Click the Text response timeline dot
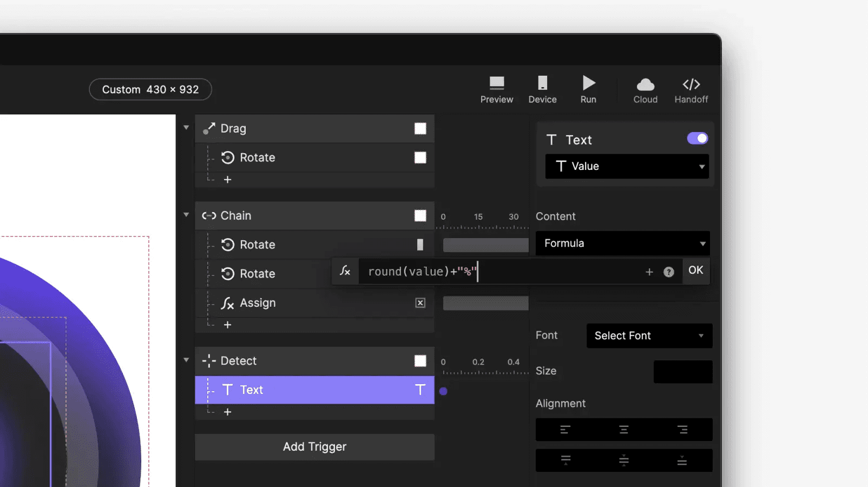 click(x=443, y=391)
